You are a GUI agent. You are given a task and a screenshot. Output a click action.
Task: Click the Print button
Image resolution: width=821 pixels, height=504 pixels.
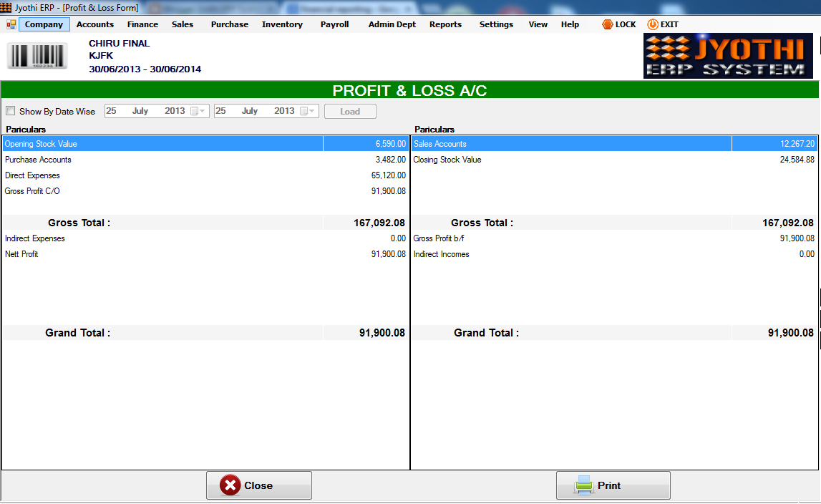[x=613, y=485]
